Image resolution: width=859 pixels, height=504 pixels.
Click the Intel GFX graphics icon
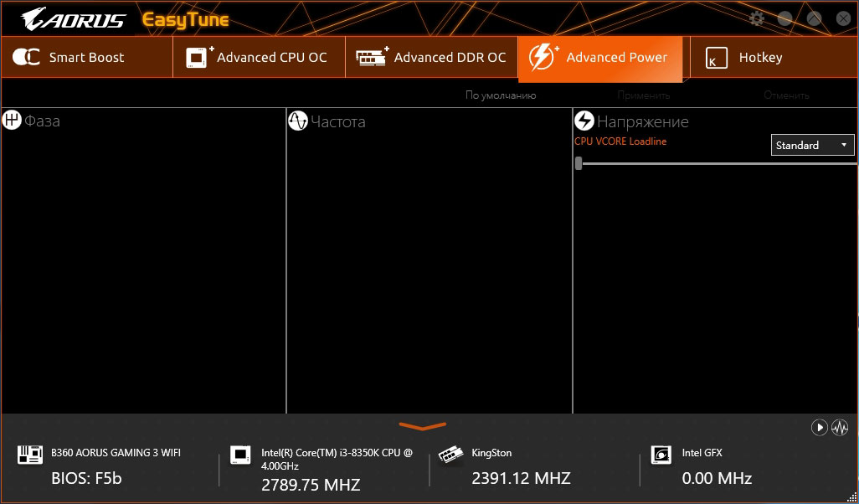click(661, 455)
